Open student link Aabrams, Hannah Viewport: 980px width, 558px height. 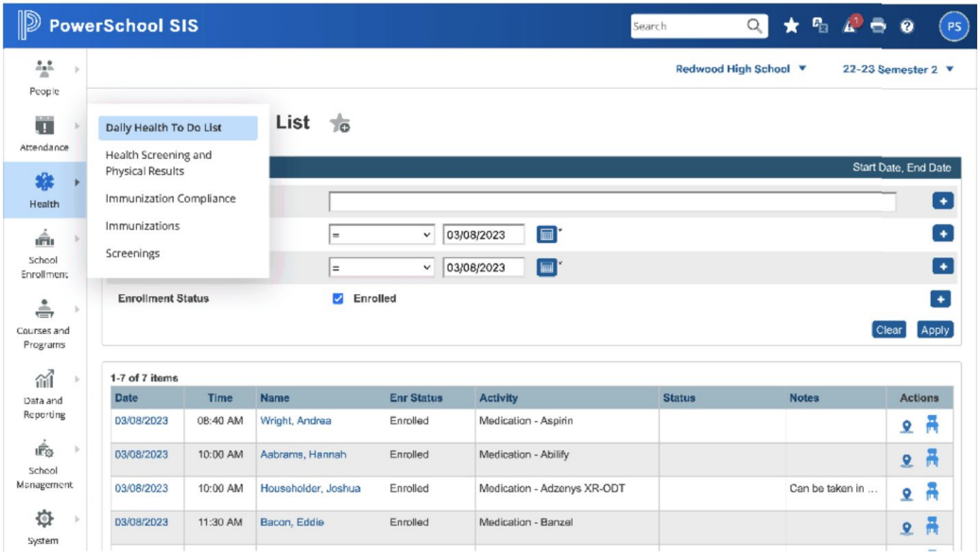point(302,455)
